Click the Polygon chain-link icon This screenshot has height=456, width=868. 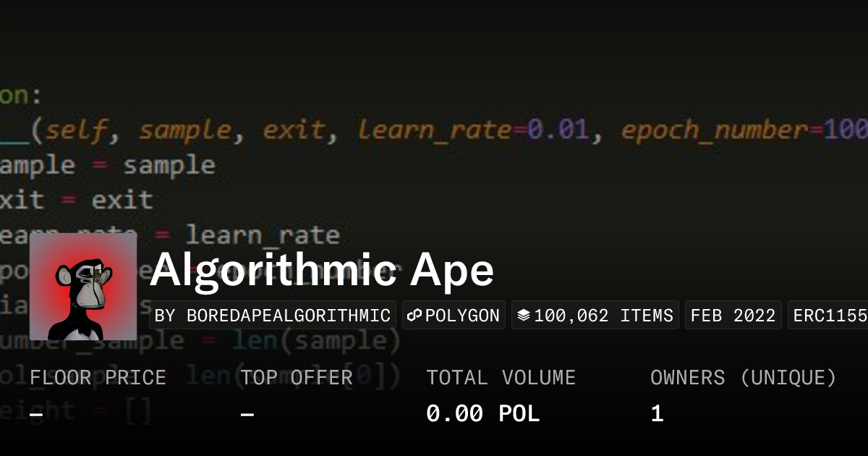(x=414, y=314)
